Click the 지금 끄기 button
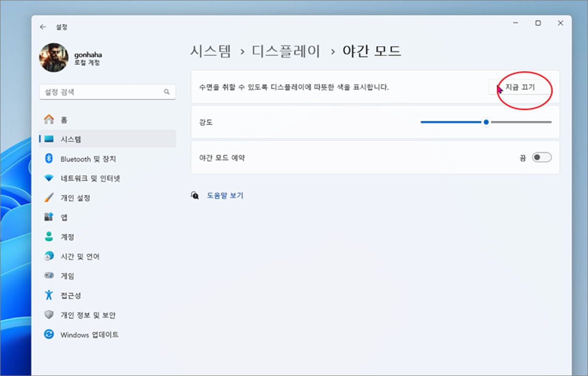The height and width of the screenshot is (376, 588). [520, 87]
